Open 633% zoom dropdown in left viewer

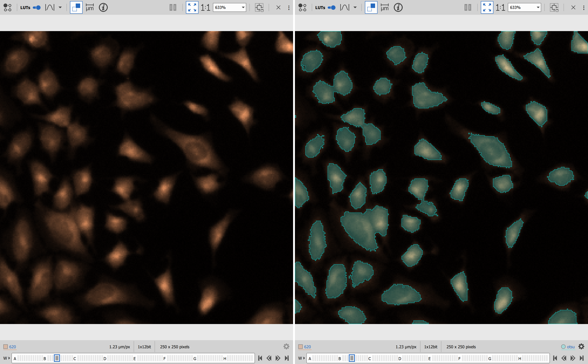tap(243, 7)
